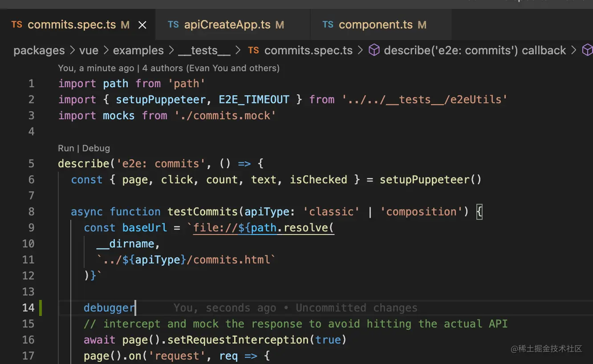Click the TS icon on commits.spec.ts tab

pyautogui.click(x=17, y=25)
